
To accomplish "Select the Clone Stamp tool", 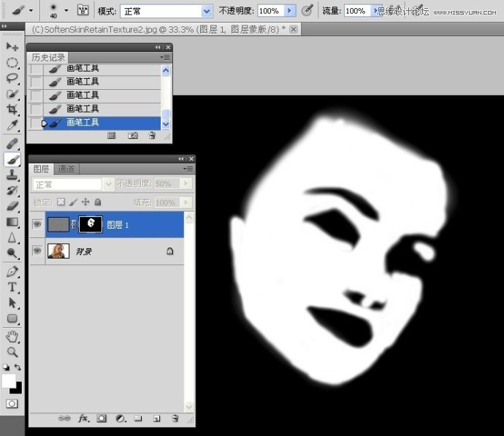I will [12, 175].
